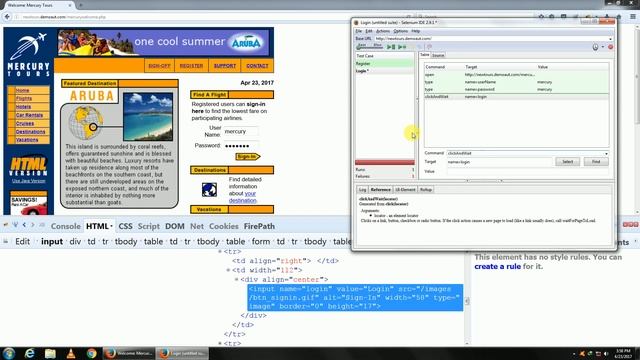Click the Cruises link in the sidebar
The height and width of the screenshot is (360, 640).
[x=25, y=123]
